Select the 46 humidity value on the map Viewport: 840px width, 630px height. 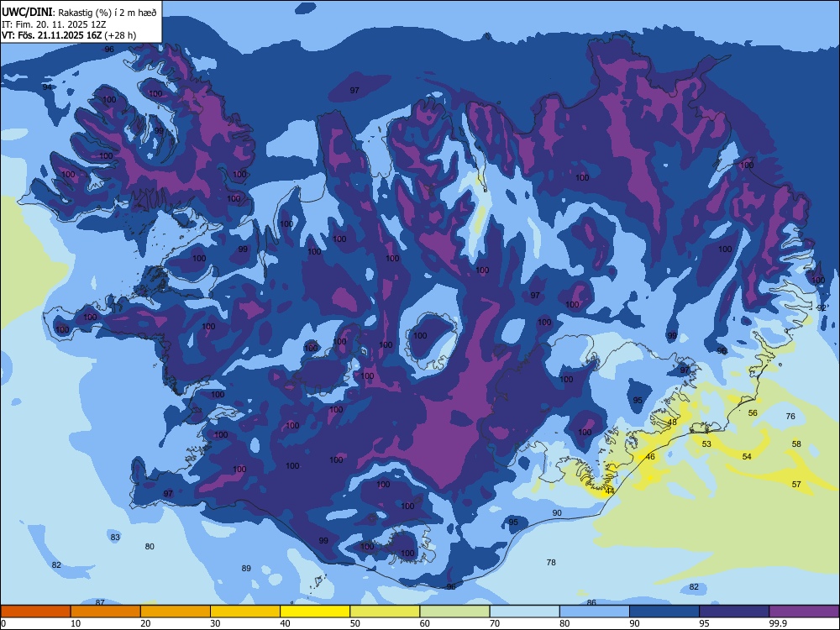[650, 457]
